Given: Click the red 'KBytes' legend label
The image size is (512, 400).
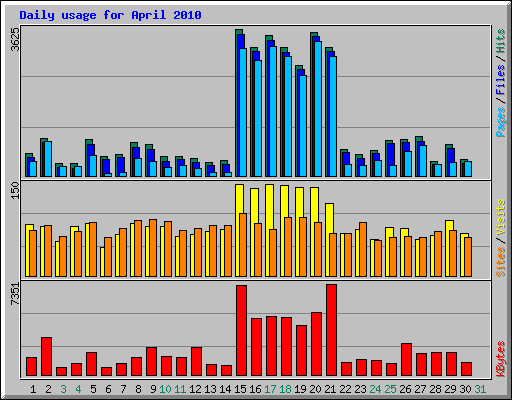Looking at the screenshot, I should 501,359.
